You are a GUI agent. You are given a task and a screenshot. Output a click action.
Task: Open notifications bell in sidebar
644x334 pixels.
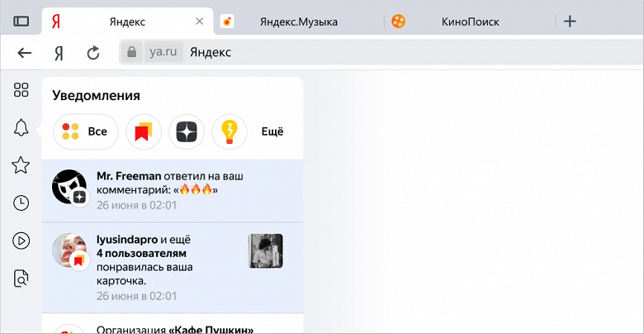(x=21, y=128)
